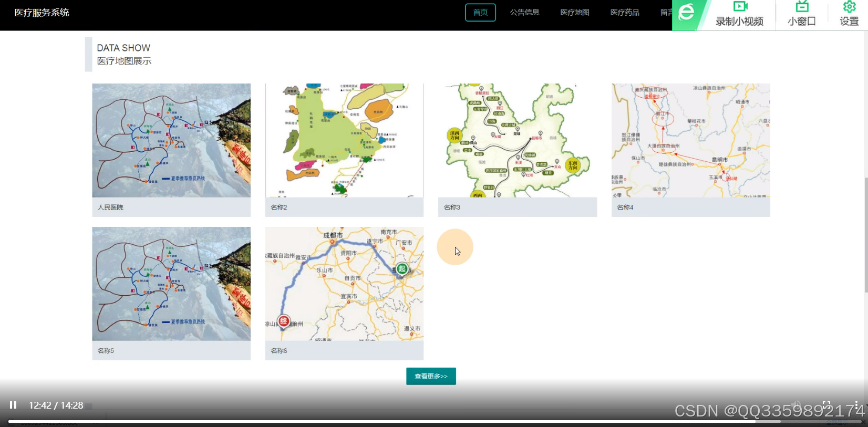Viewport: 868px width, 427px height.
Task: Click the 名称6 caption label
Action: coord(279,351)
